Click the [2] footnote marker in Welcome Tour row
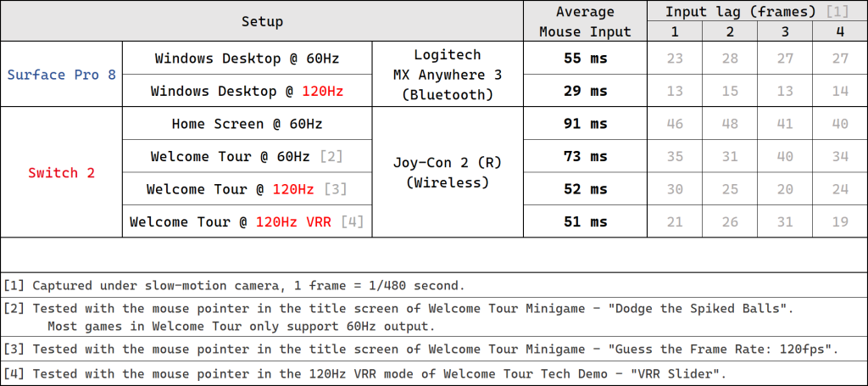Viewport: 868px width, 386px height. [x=331, y=156]
